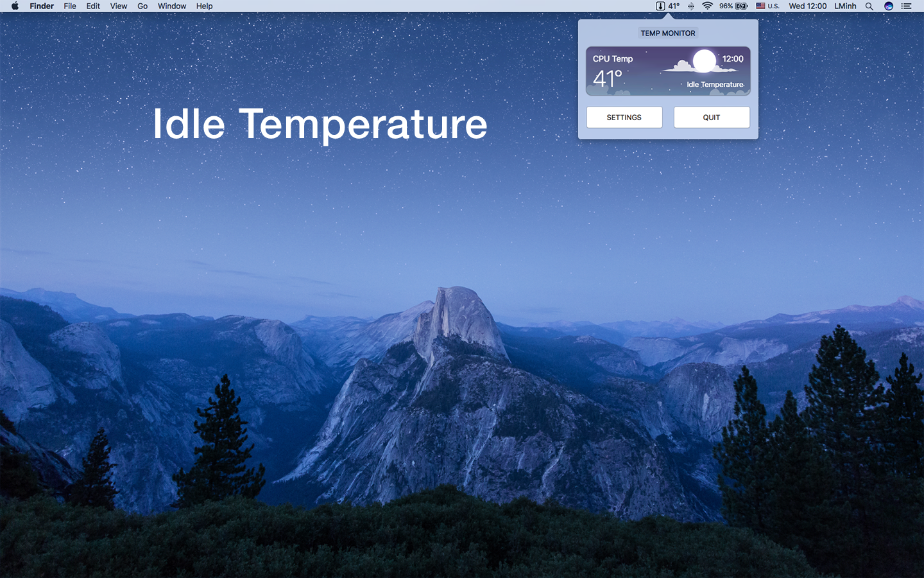Open the Go menu
Screen dimensions: 924x578
142,6
